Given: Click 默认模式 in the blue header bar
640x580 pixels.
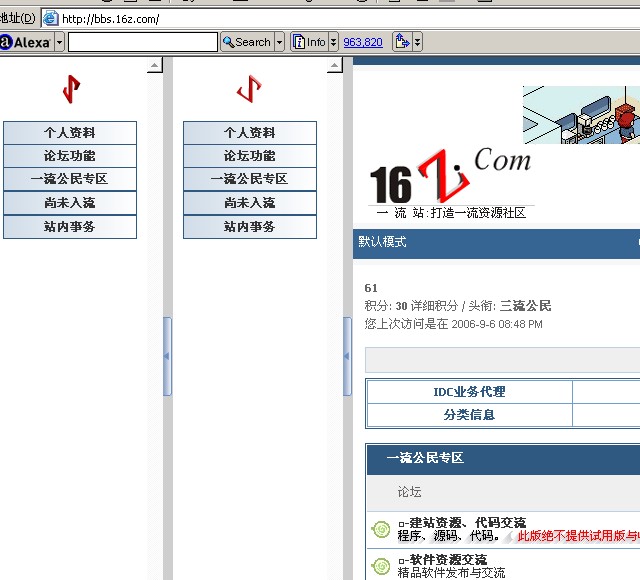Looking at the screenshot, I should [382, 242].
